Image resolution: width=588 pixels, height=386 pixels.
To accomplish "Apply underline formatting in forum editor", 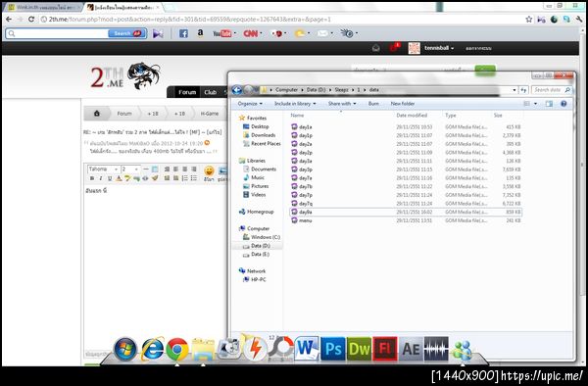I will click(110, 178).
